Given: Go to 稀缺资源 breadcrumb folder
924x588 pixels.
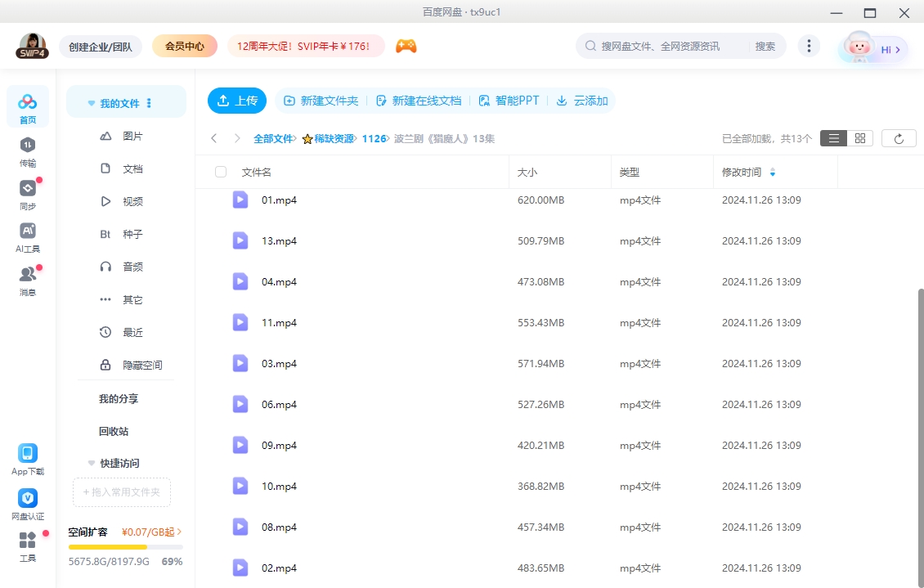Looking at the screenshot, I should 334,138.
